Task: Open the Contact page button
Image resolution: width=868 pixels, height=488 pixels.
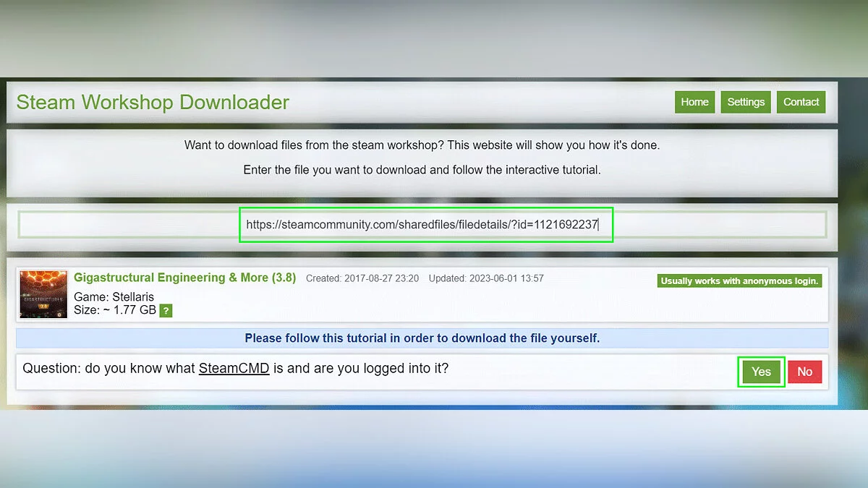Action: pyautogui.click(x=801, y=102)
